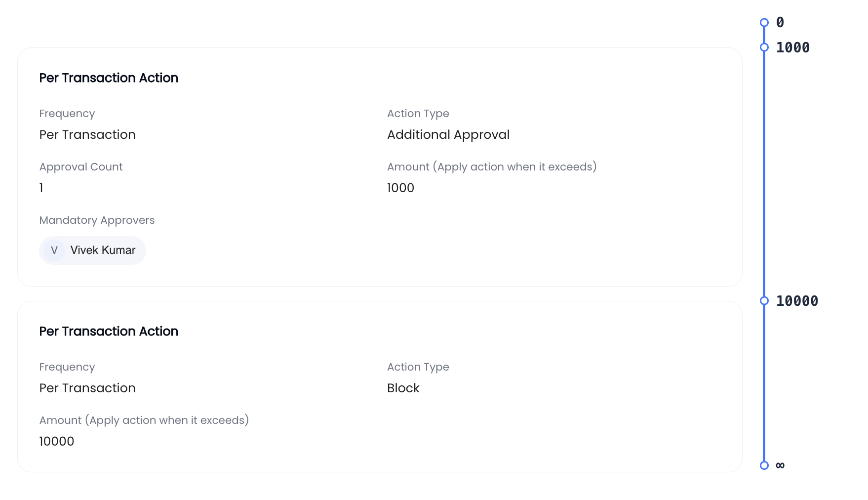Select the Vivek Kumar approver chip
The image size is (868, 500).
point(92,250)
